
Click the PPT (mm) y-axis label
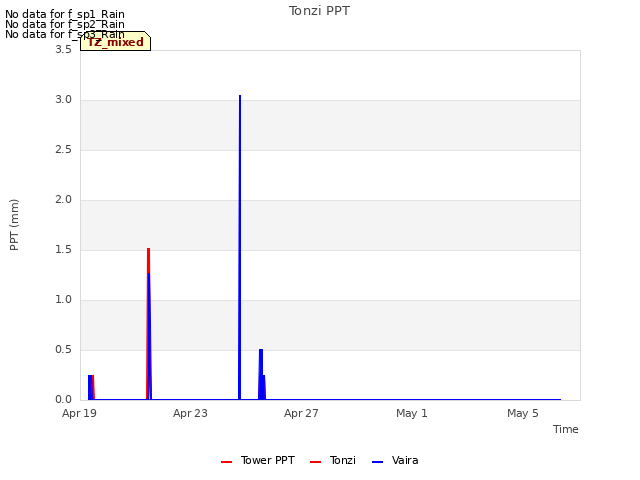[x=14, y=225]
